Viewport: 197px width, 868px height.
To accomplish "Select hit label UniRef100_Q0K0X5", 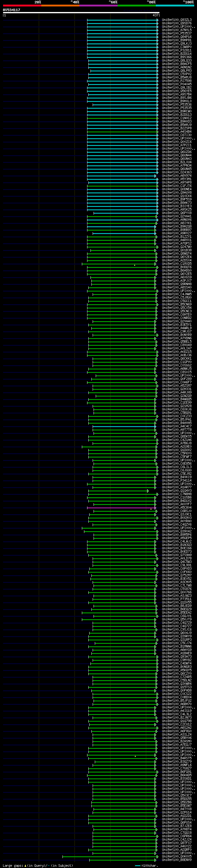I will coord(176,857).
